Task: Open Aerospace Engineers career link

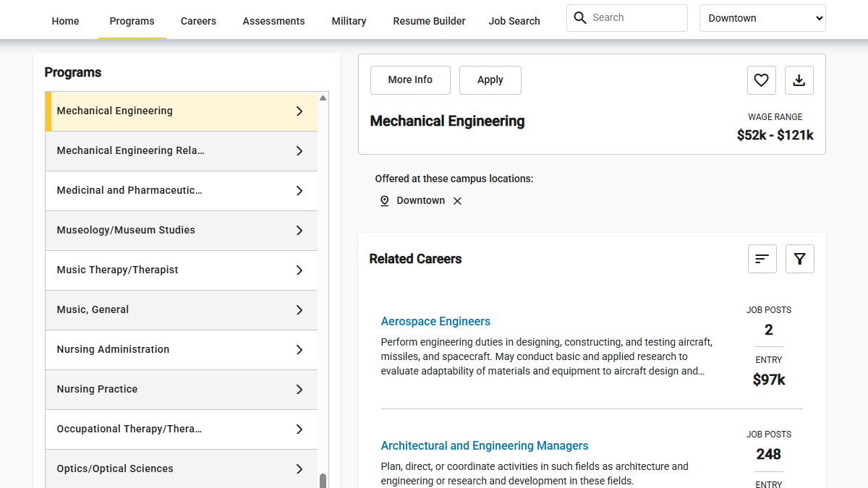Action: 435,322
